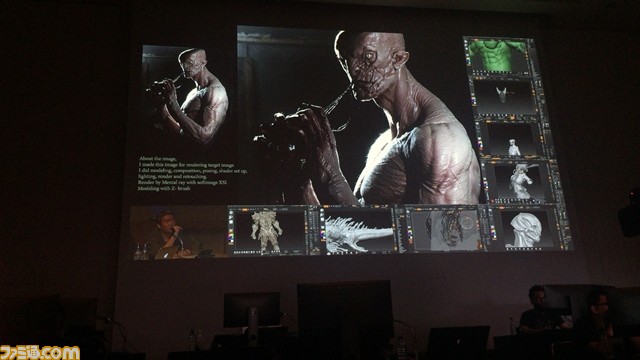The width and height of the screenshot is (640, 360).
Task: Click the speaker camera feed inset
Action: [178, 232]
